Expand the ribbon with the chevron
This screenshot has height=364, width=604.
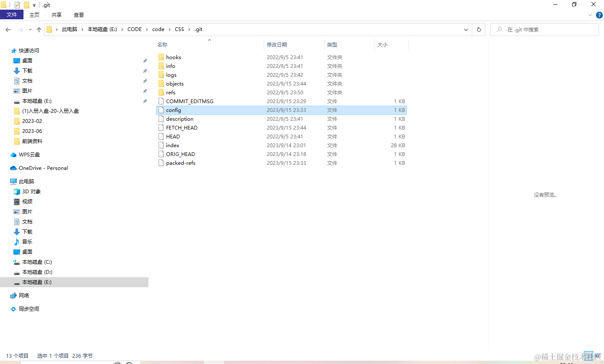590,15
